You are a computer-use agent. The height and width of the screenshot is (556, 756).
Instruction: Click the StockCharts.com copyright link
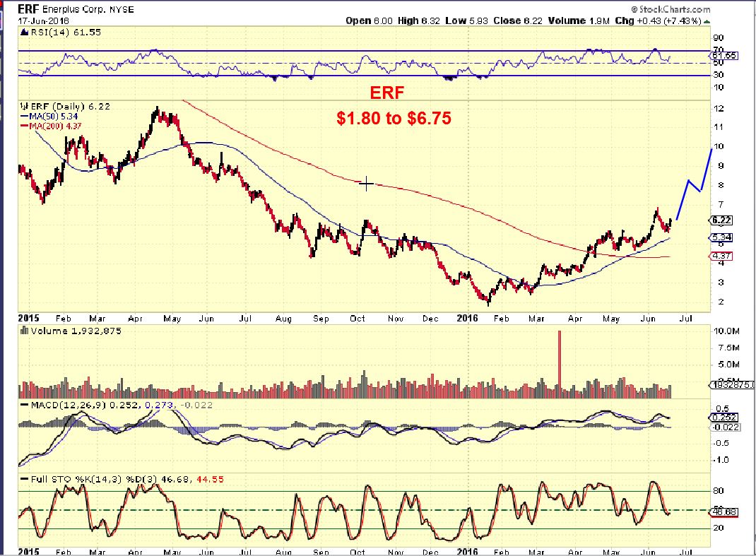pyautogui.click(x=671, y=9)
